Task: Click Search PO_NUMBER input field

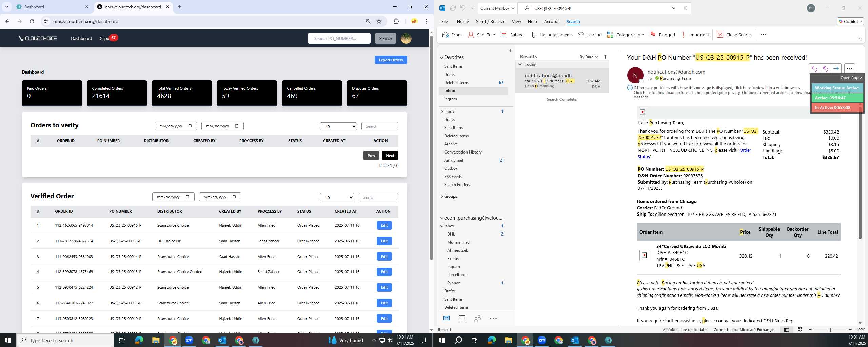Action: (339, 38)
